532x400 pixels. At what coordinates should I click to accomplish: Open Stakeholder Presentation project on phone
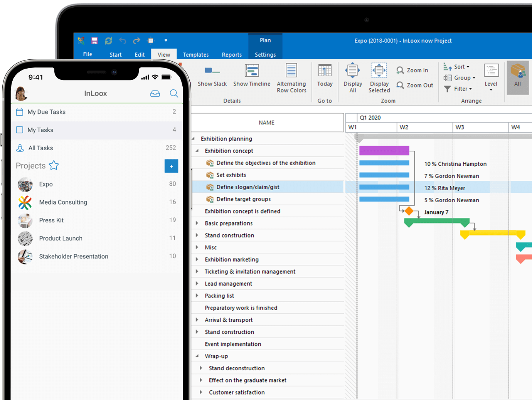pos(96,256)
